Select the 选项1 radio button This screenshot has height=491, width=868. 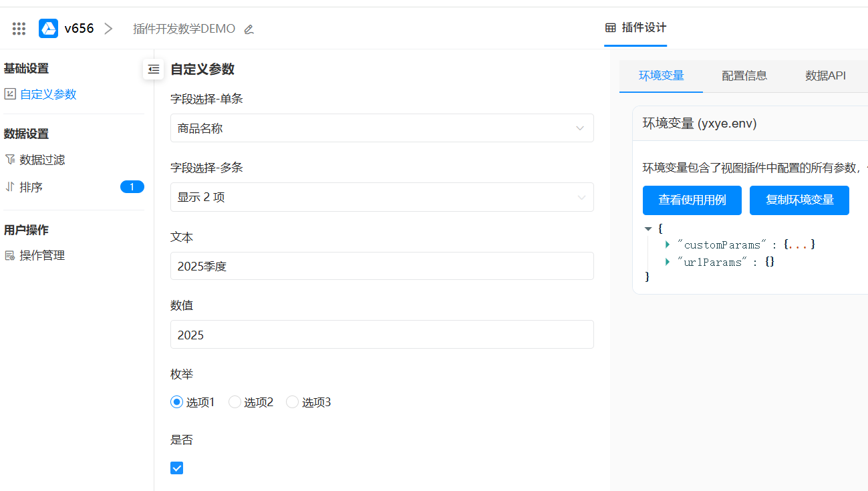coord(176,402)
